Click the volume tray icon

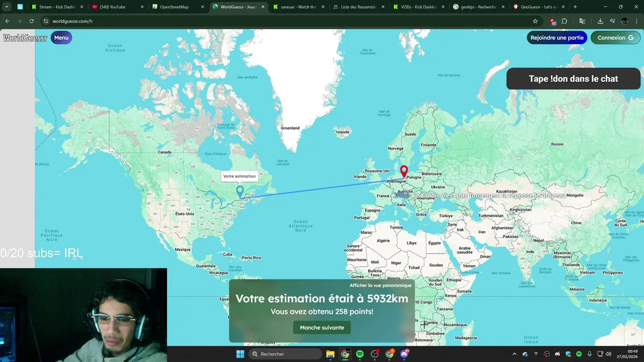[x=608, y=354]
